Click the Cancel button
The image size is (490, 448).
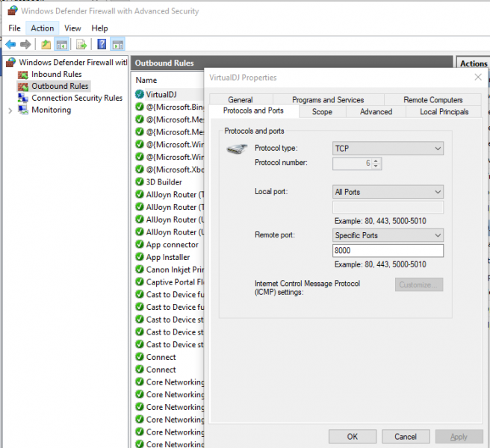pos(406,437)
